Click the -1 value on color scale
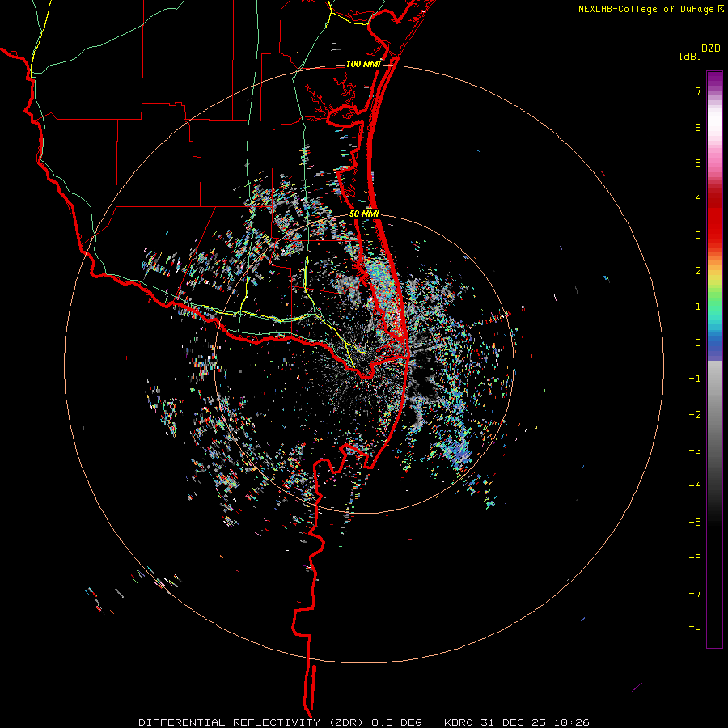Image resolution: width=728 pixels, height=728 pixels. 695,378
